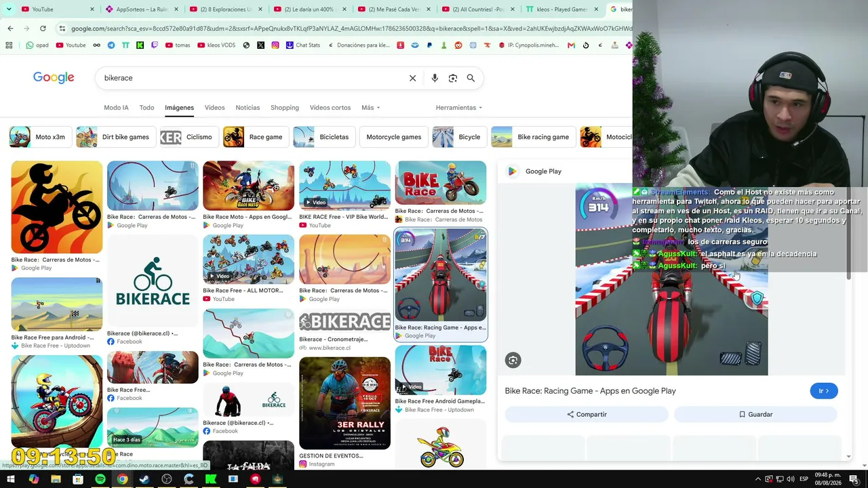This screenshot has height=488, width=868.
Task: Open the BIKERACE cyclist logo Facebook thumbnail
Action: 153,281
